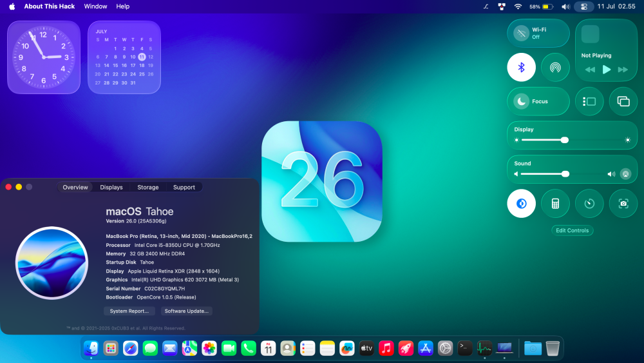Toggle Stage Manager in Control Center

click(x=589, y=101)
